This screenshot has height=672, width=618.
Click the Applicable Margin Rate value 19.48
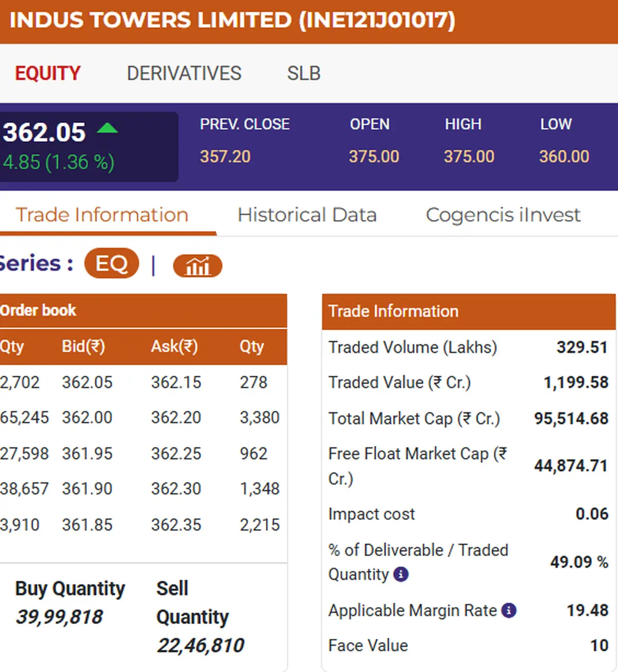click(588, 611)
